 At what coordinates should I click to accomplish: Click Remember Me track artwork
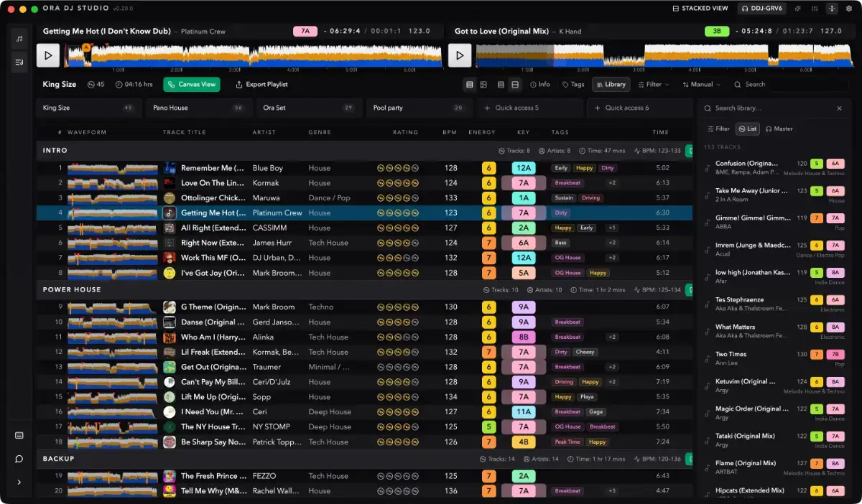click(170, 168)
